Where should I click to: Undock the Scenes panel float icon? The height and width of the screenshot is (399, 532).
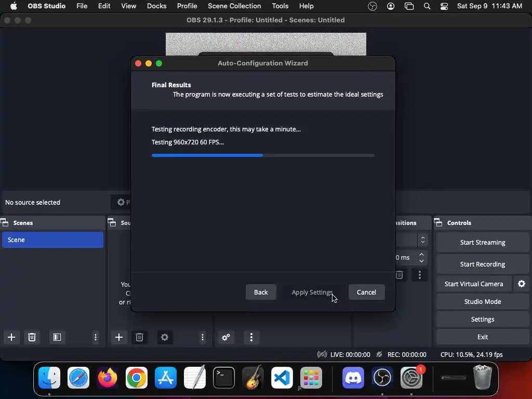click(x=5, y=222)
